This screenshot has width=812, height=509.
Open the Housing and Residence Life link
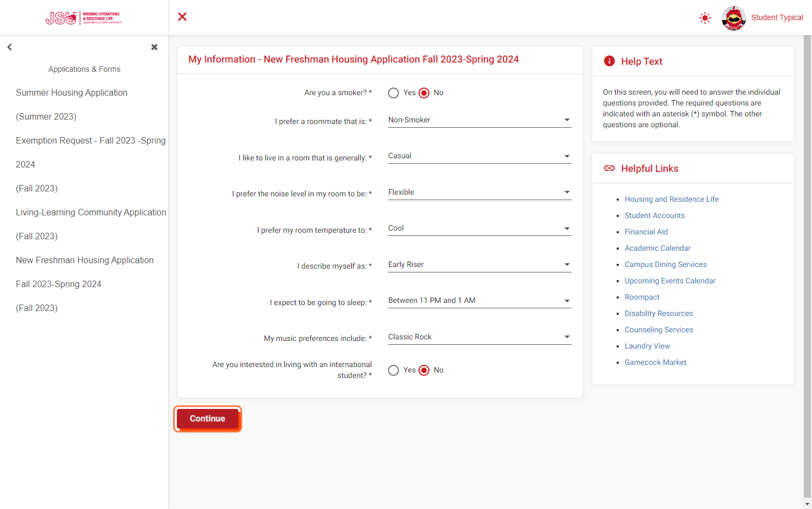coord(672,199)
